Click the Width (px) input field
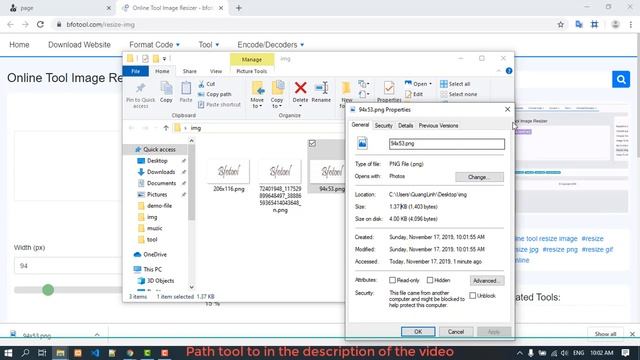Screen dimensions: 640x360 point(69,266)
